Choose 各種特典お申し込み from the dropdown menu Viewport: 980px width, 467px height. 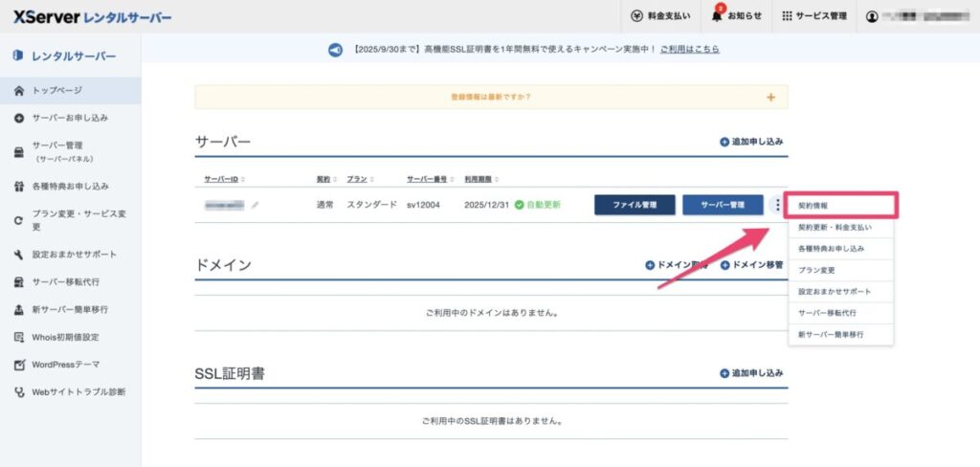click(x=840, y=249)
